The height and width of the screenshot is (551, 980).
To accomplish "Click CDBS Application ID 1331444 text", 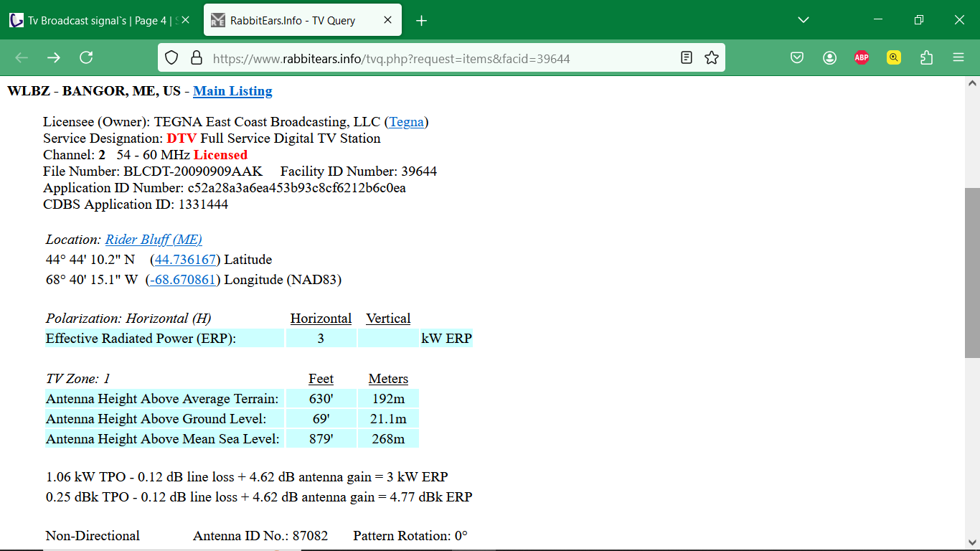I will coord(136,204).
